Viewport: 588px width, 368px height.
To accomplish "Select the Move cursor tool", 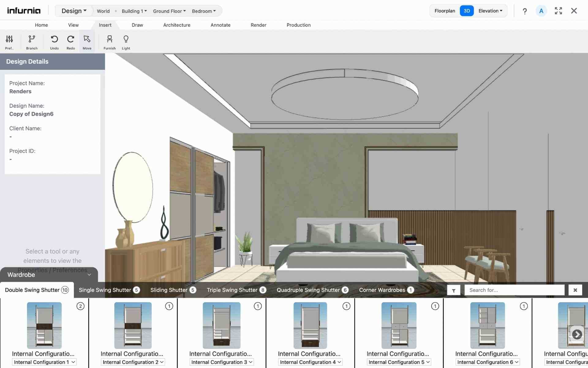I will 87,39.
